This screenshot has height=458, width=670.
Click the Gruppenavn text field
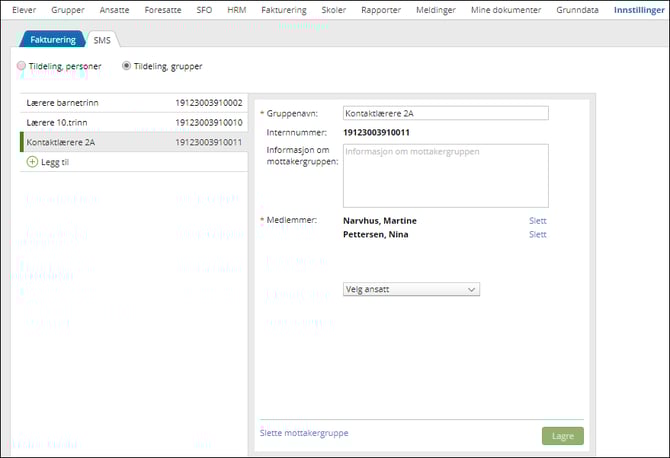click(445, 113)
